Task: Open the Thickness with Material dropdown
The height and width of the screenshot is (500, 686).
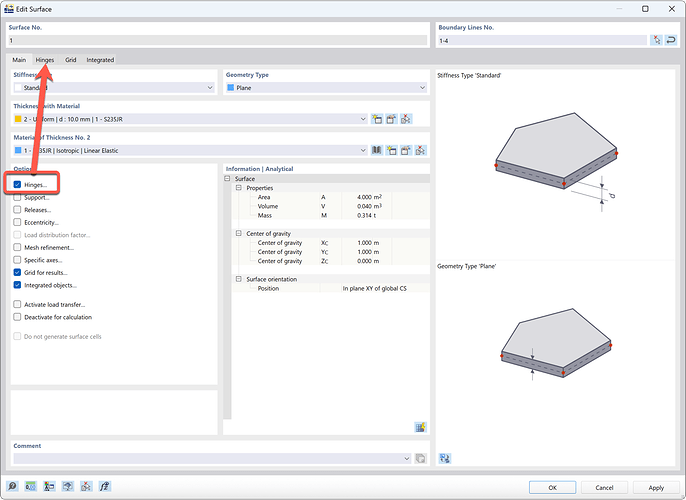Action: point(190,119)
